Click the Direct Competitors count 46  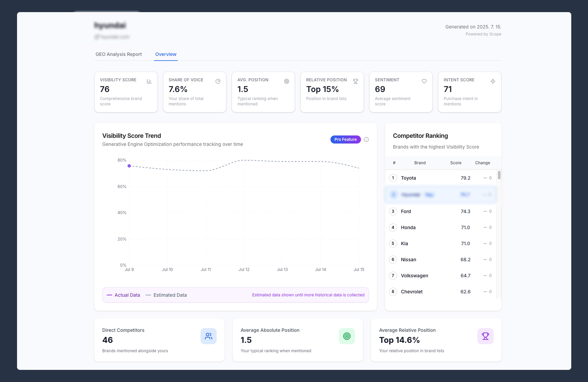tap(108, 340)
